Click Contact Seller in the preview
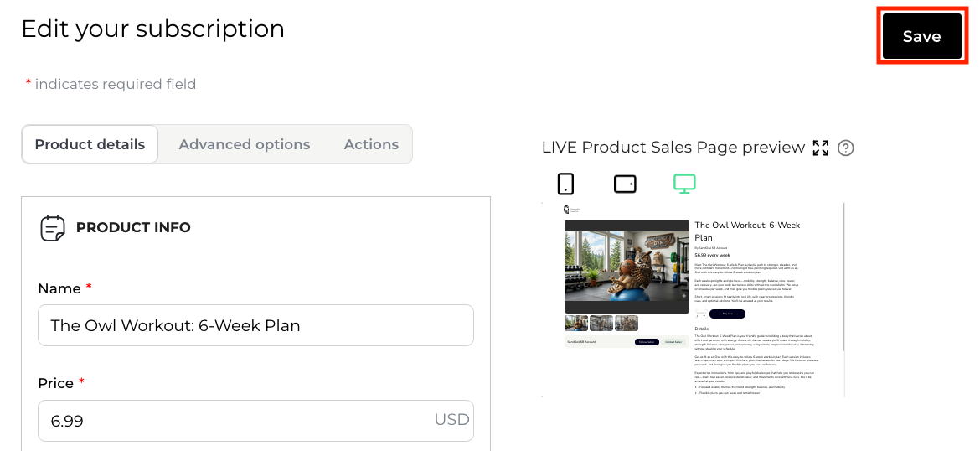 click(x=673, y=342)
